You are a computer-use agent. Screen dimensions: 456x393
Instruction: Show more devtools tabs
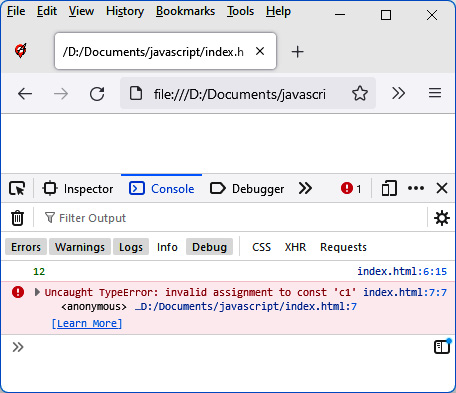click(305, 188)
